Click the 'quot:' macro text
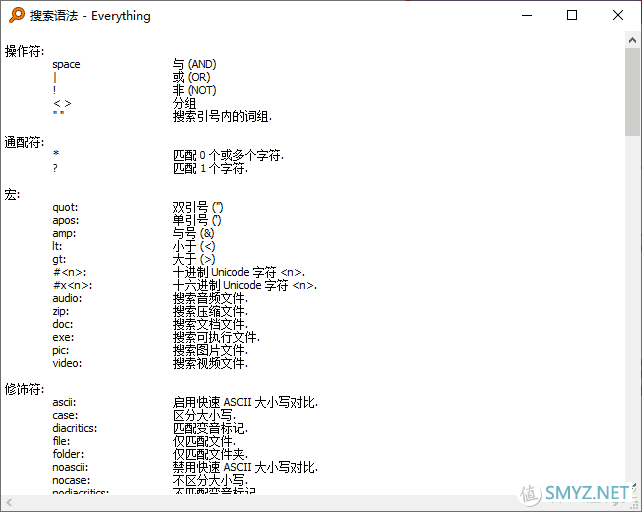 tap(65, 208)
